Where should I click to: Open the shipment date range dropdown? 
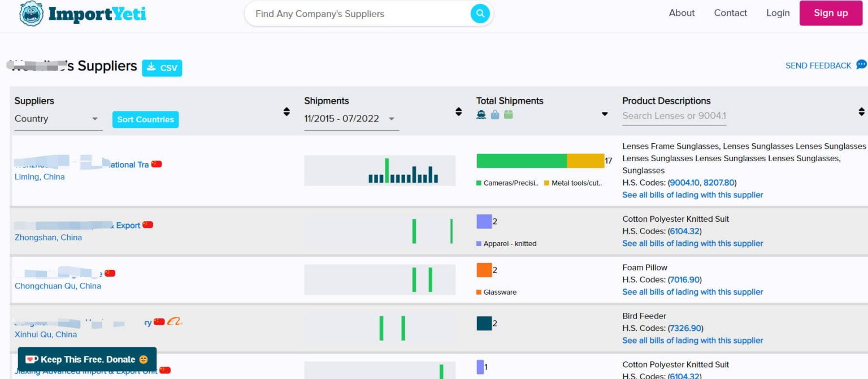pyautogui.click(x=350, y=119)
